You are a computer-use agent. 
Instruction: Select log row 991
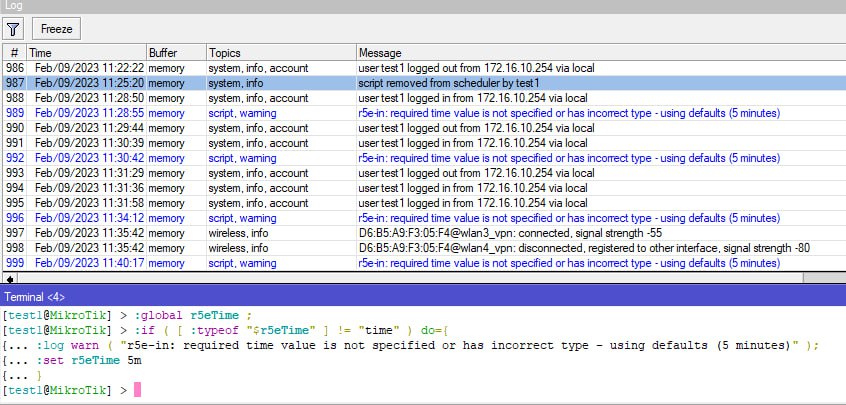coord(424,143)
